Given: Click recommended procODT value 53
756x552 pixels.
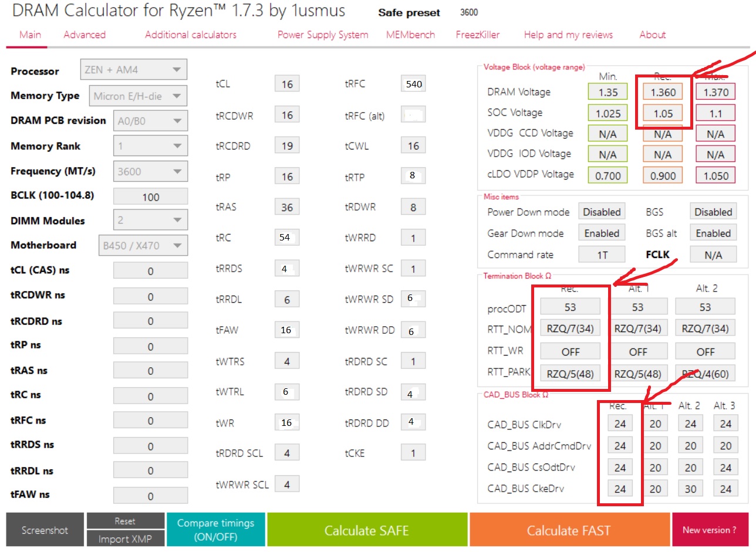Looking at the screenshot, I should [x=571, y=307].
